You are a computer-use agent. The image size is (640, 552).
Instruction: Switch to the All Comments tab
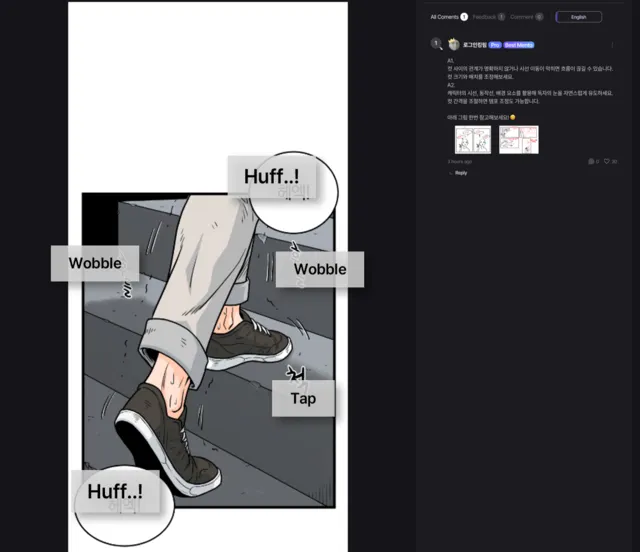pyautogui.click(x=449, y=17)
